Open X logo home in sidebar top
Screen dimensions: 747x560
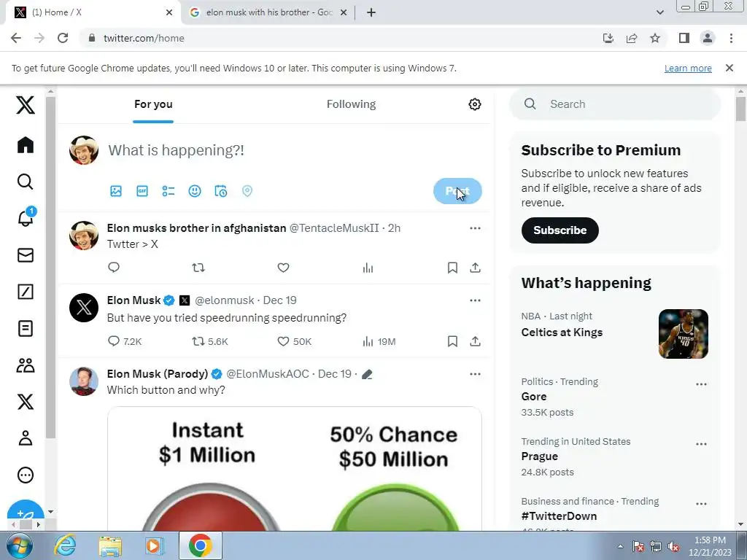pyautogui.click(x=26, y=105)
